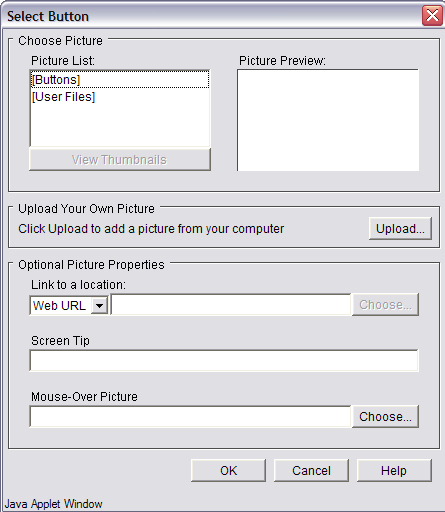Focus the link location text field
The width and height of the screenshot is (445, 512).
(231, 304)
